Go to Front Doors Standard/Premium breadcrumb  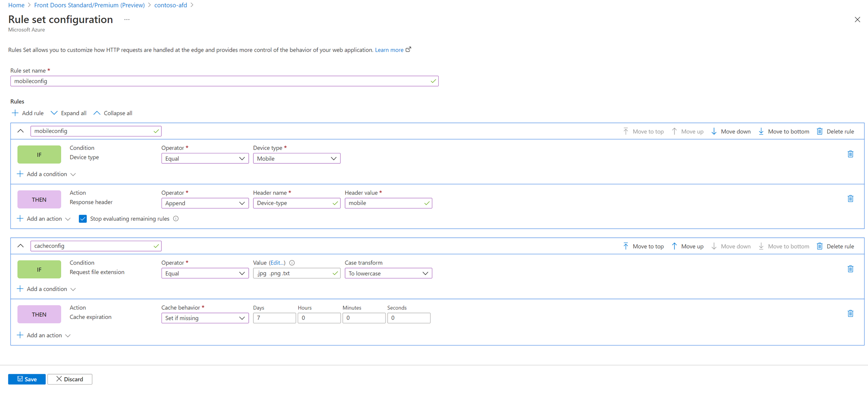(89, 5)
